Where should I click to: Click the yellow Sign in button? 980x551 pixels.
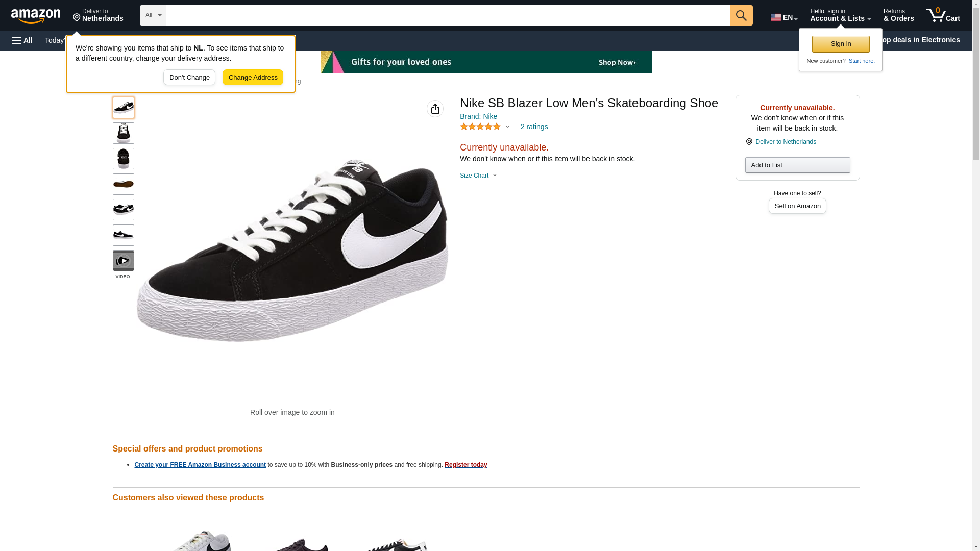[x=841, y=44]
